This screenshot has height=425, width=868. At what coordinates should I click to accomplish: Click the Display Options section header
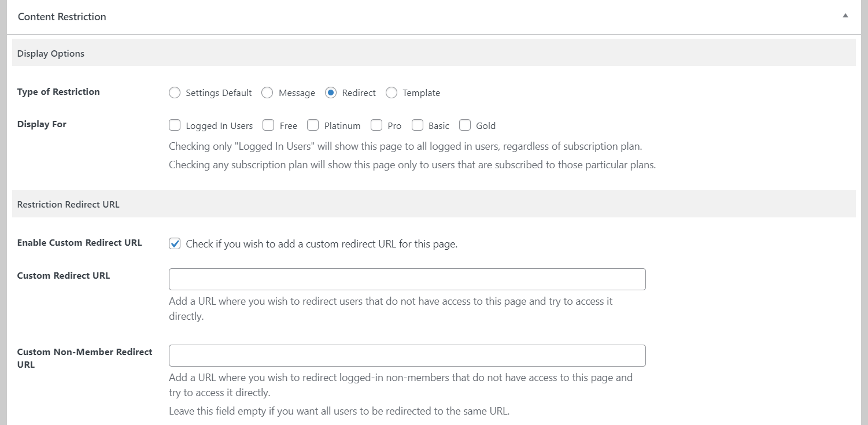(51, 53)
